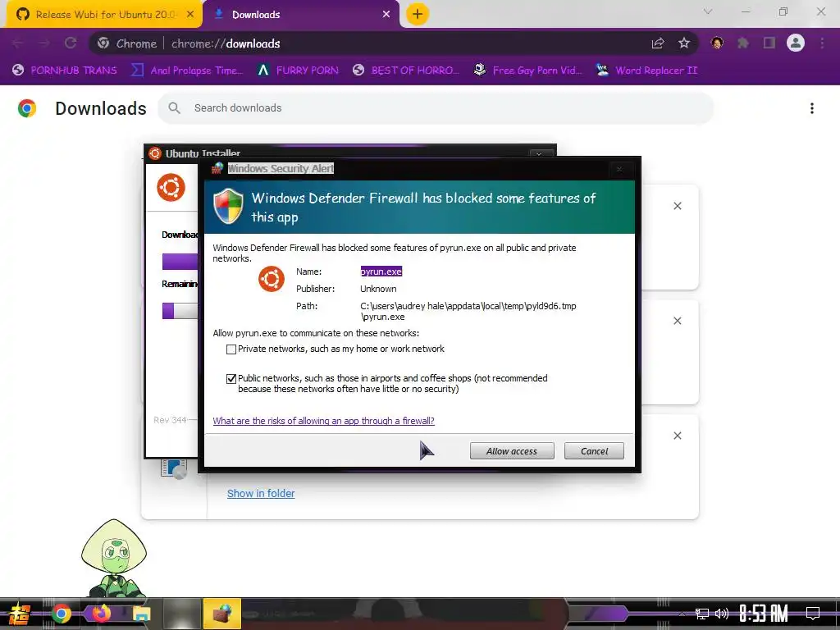This screenshot has width=840, height=630.
Task: Open the volume speaker icon in tray
Action: (x=722, y=614)
